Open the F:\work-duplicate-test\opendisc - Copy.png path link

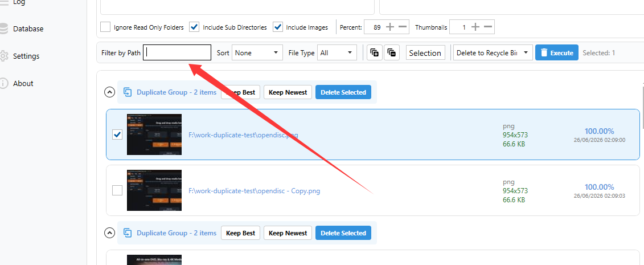254,191
